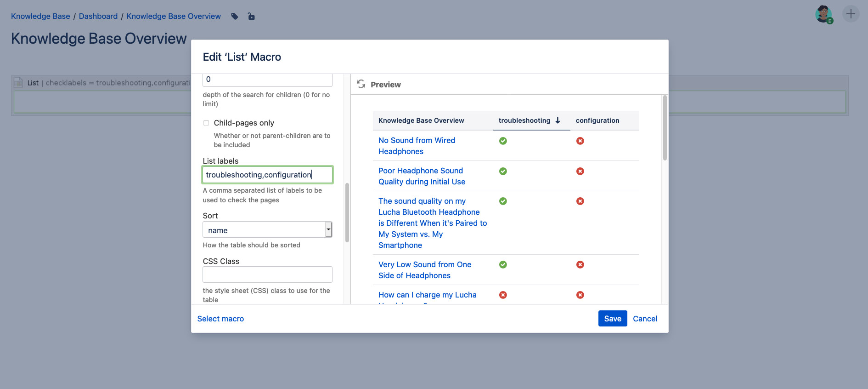Viewport: 868px width, 389px height.
Task: Sort by the configuration column header
Action: [597, 120]
